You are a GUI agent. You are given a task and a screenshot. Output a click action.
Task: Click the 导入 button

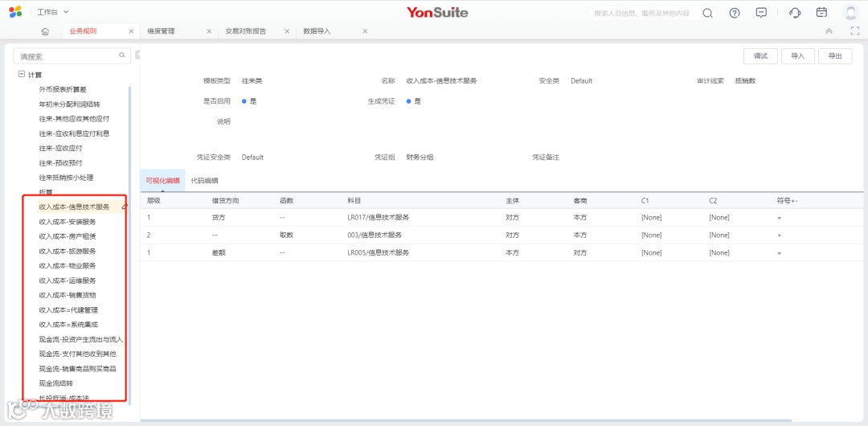(798, 56)
